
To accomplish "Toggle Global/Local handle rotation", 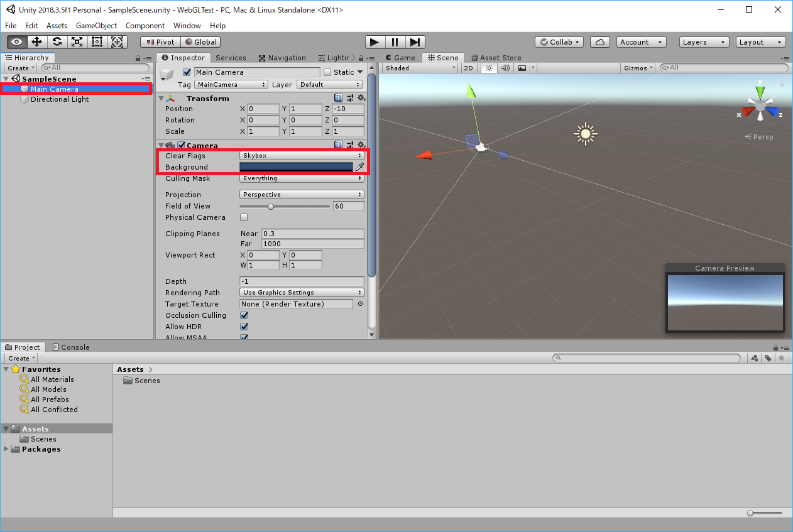I will pyautogui.click(x=200, y=42).
